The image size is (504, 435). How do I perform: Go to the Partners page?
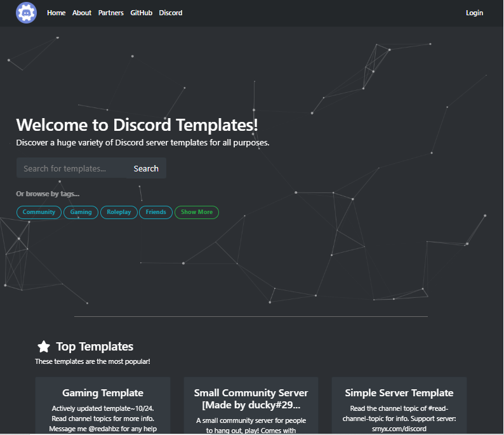[111, 13]
